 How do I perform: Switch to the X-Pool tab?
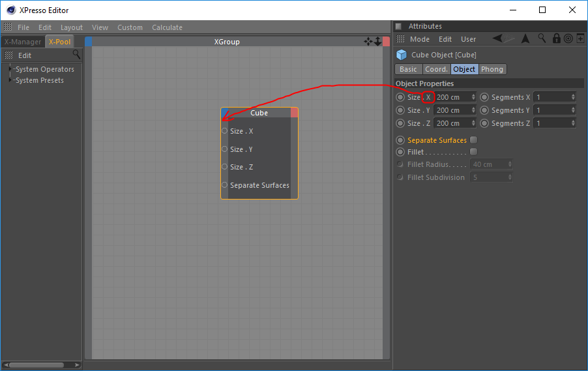59,42
